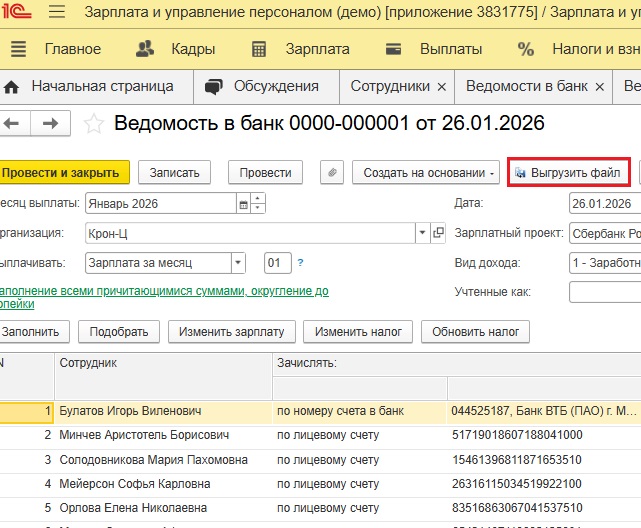Click the home icon of Начальная страница
This screenshot has height=528, width=641.
tap(11, 87)
